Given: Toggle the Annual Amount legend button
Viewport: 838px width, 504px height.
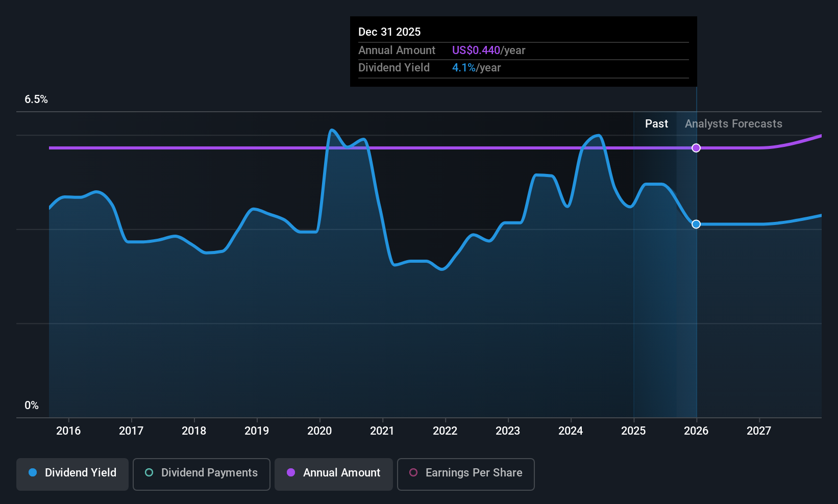Looking at the screenshot, I should pos(334,474).
